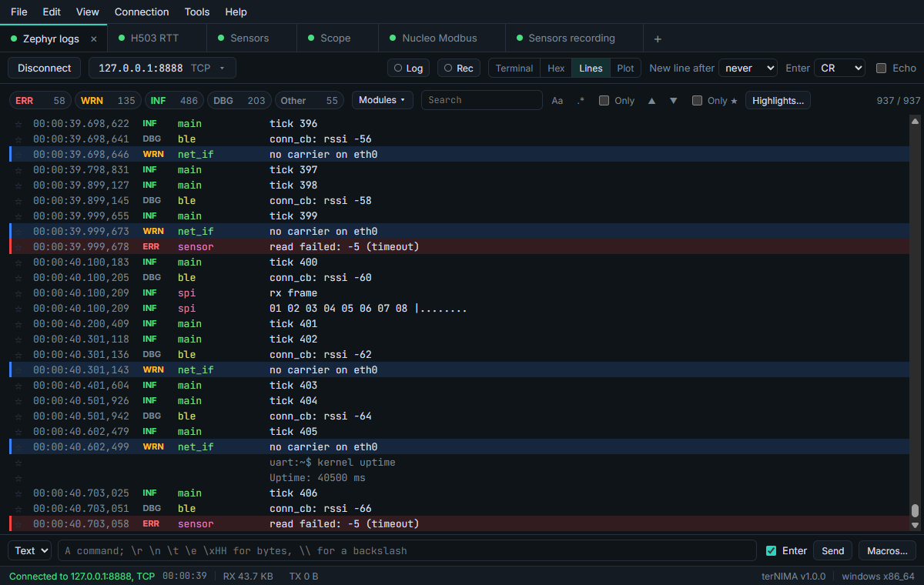924x585 pixels.
Task: Switch to the Sensors tab
Action: [x=252, y=38]
